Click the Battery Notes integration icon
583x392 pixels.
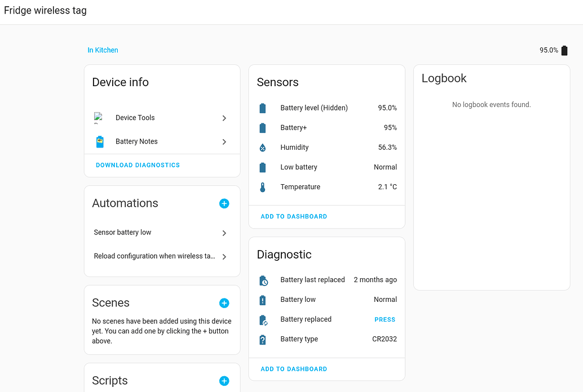(x=100, y=141)
